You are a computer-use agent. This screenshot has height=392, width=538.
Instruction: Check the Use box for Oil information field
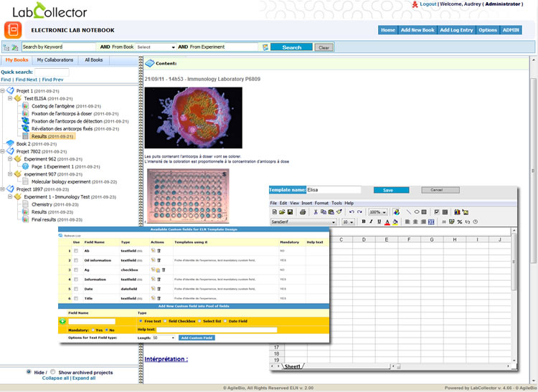click(76, 260)
